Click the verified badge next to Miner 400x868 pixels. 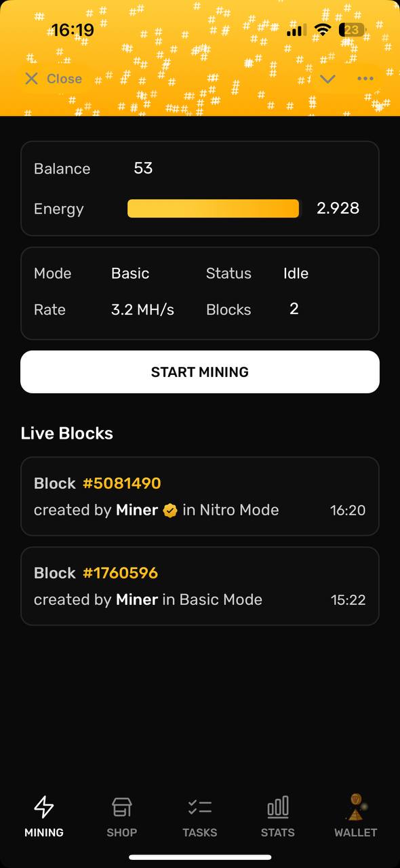pyautogui.click(x=170, y=510)
